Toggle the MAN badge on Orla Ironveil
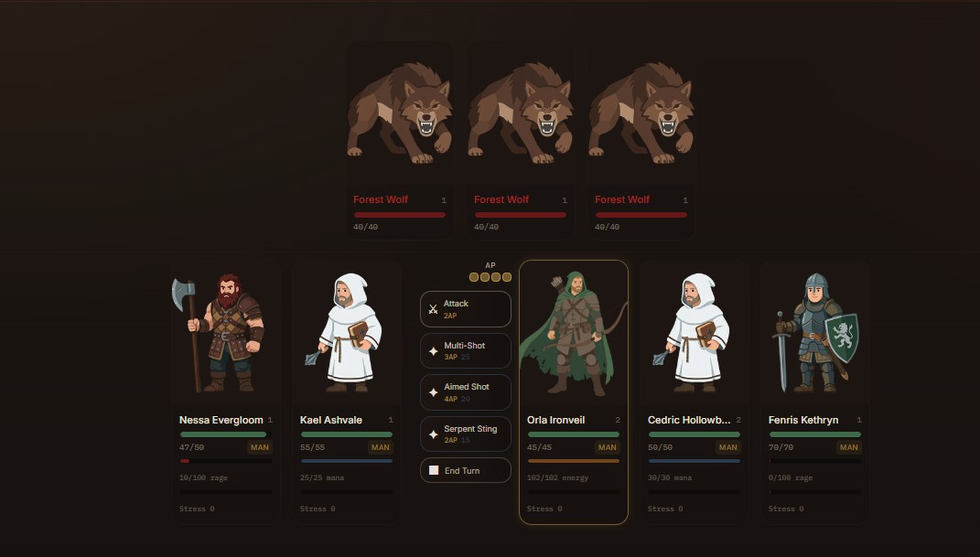Viewport: 980px width, 557px height. coord(607,447)
